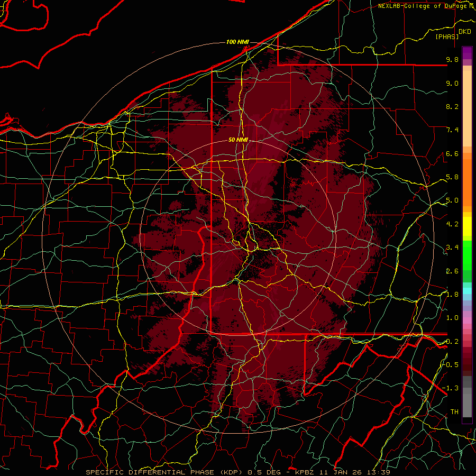Pick the cyan segment of the color bar

click(467, 291)
